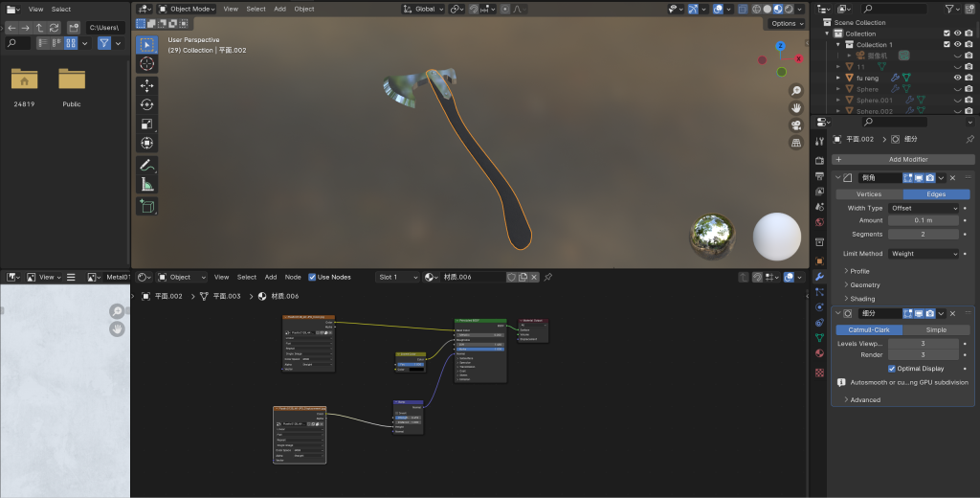Image resolution: width=980 pixels, height=498 pixels.
Task: Disable render camera for Sphere object
Action: point(969,89)
